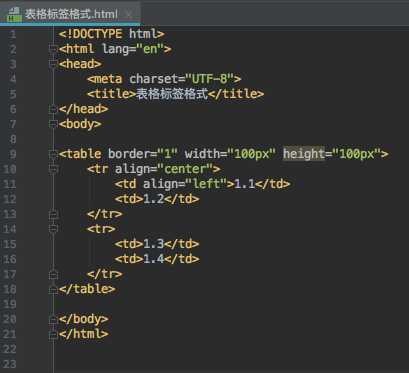Click line number 16 in the gutter
Viewport: 409px width, 373px height.
point(9,259)
